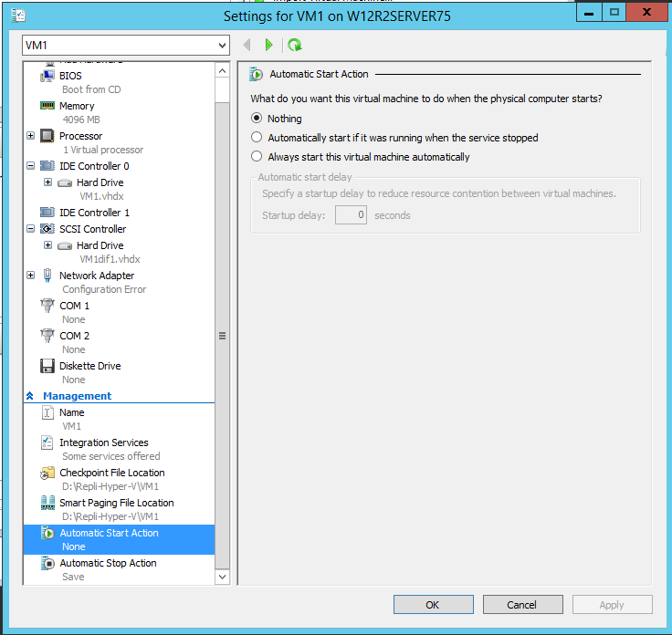This screenshot has width=672, height=635.
Task: Click the Automatic Stop Action icon
Action: [x=47, y=563]
